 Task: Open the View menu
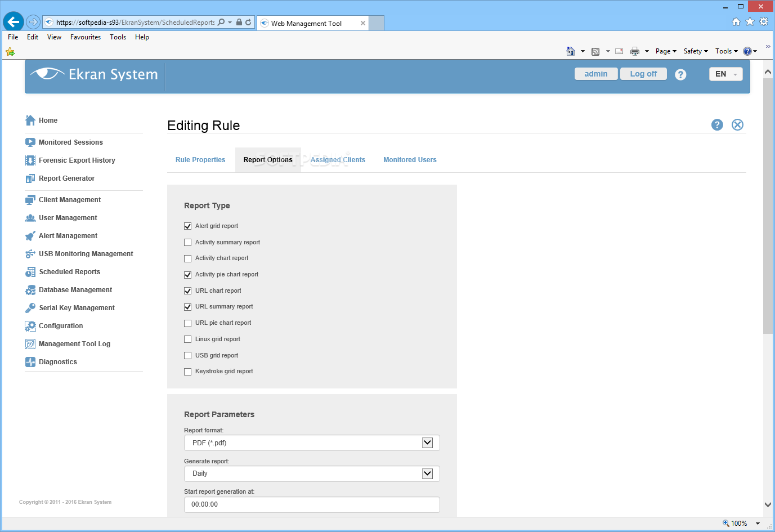pos(55,37)
